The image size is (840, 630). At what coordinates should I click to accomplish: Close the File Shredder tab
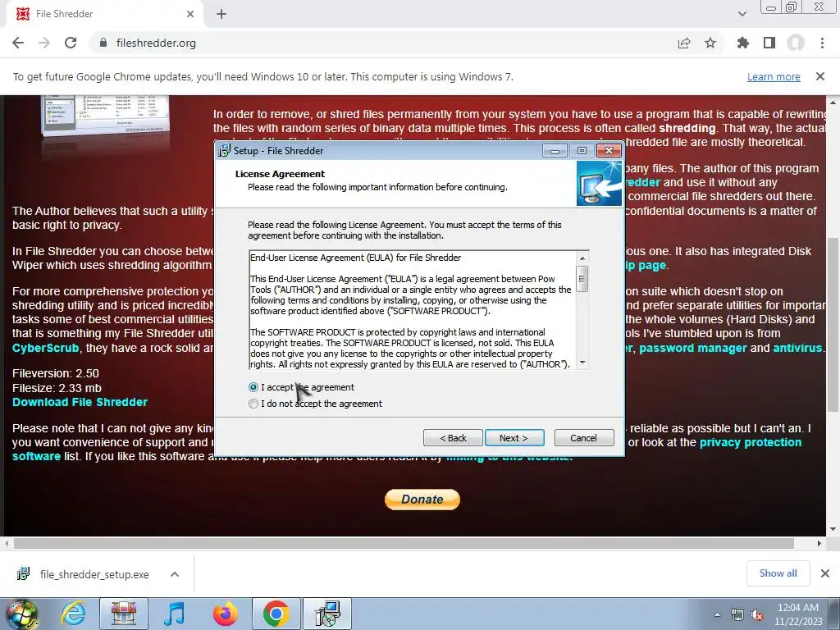tap(190, 14)
